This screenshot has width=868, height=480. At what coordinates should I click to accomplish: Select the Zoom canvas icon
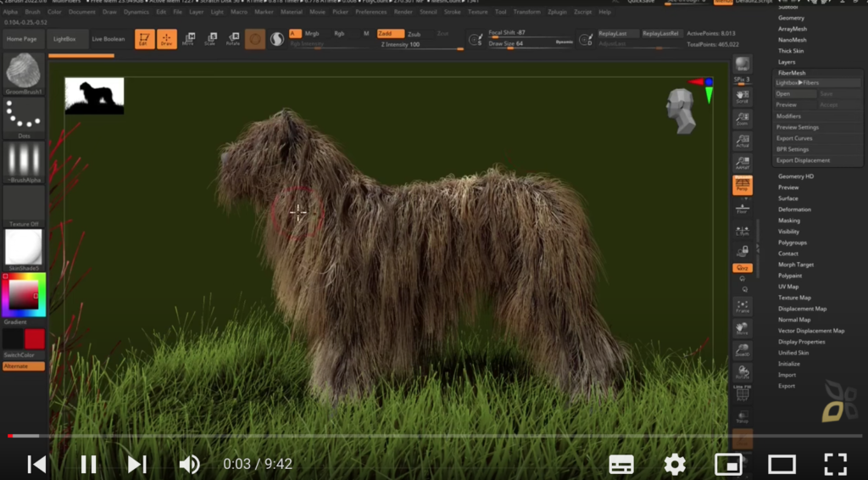tap(742, 119)
